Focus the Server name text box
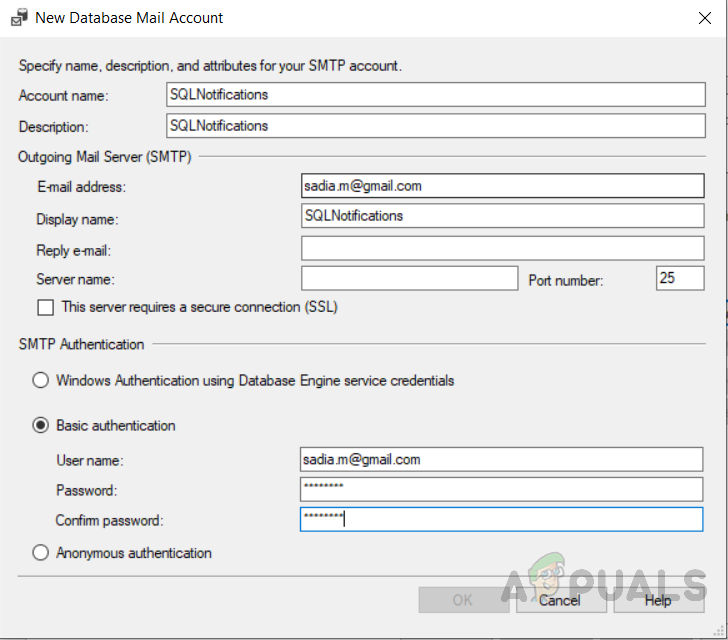This screenshot has width=728, height=640. (409, 278)
